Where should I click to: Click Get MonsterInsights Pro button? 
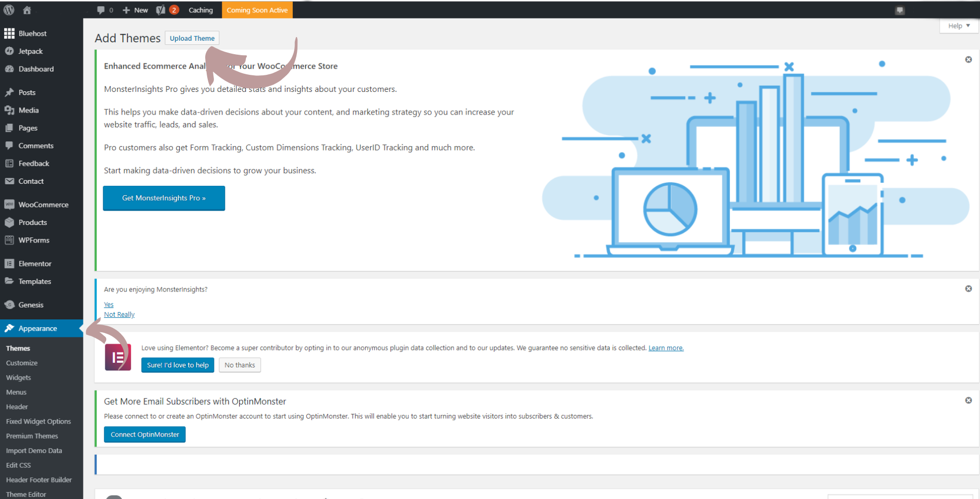(x=164, y=198)
